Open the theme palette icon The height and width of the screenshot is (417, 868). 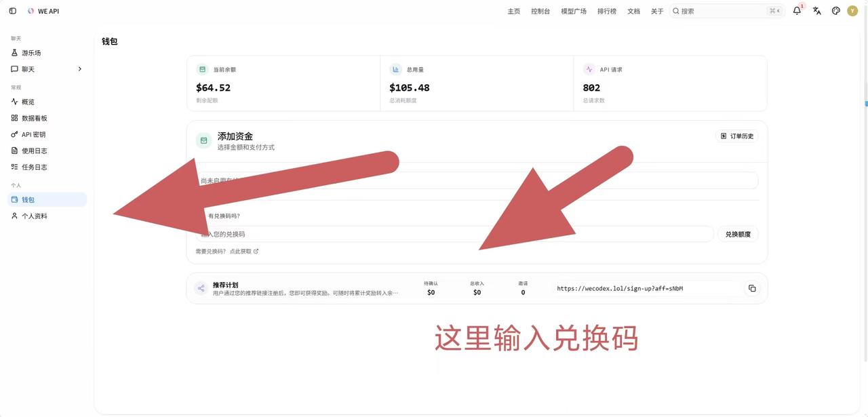835,11
